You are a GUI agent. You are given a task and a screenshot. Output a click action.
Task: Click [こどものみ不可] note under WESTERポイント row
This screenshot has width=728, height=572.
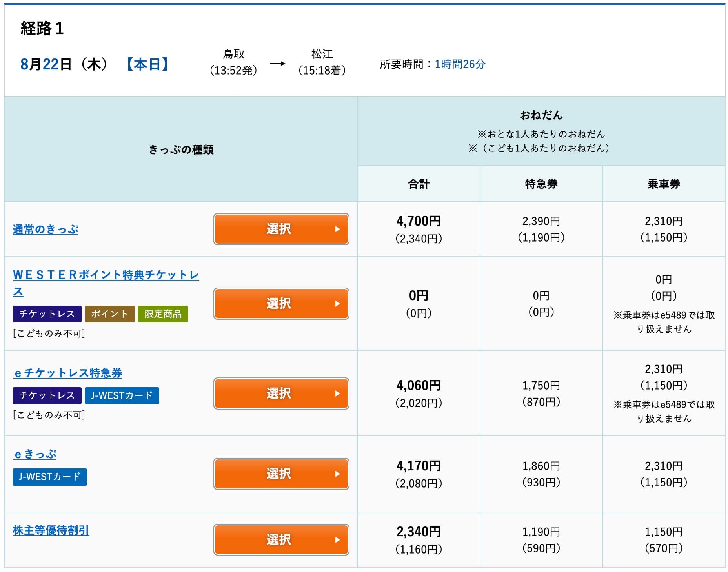point(49,333)
